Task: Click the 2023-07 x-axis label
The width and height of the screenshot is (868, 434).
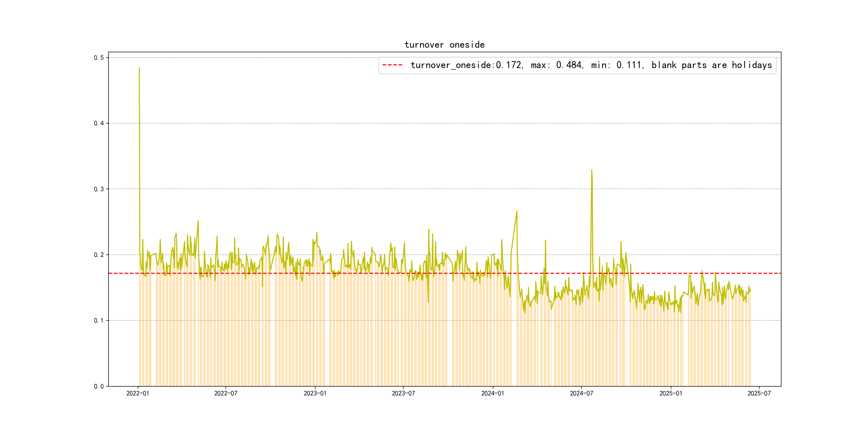Action: [403, 394]
